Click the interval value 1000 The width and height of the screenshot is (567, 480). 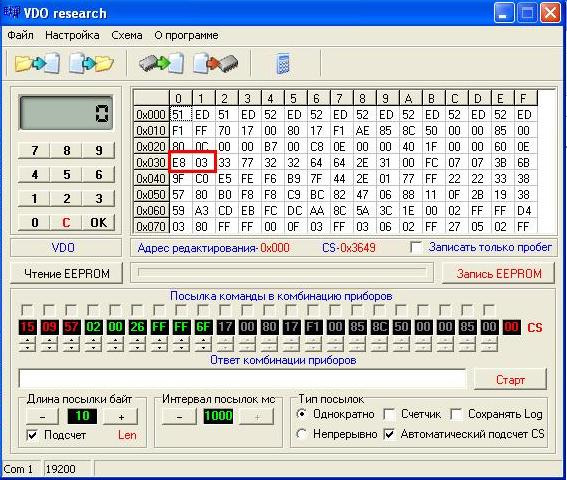click(218, 416)
